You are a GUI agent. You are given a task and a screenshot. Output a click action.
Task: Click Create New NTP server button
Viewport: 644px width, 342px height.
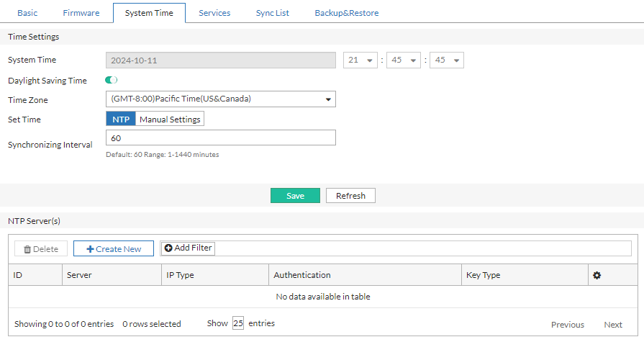coord(114,248)
